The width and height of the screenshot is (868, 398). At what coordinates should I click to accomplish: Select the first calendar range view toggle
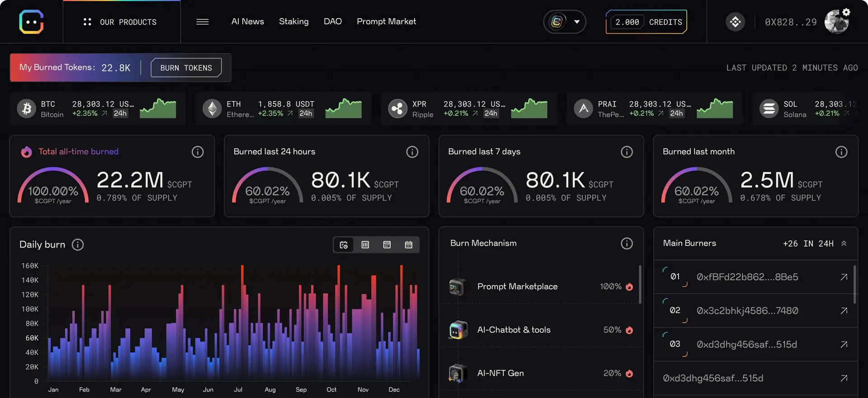click(x=344, y=245)
